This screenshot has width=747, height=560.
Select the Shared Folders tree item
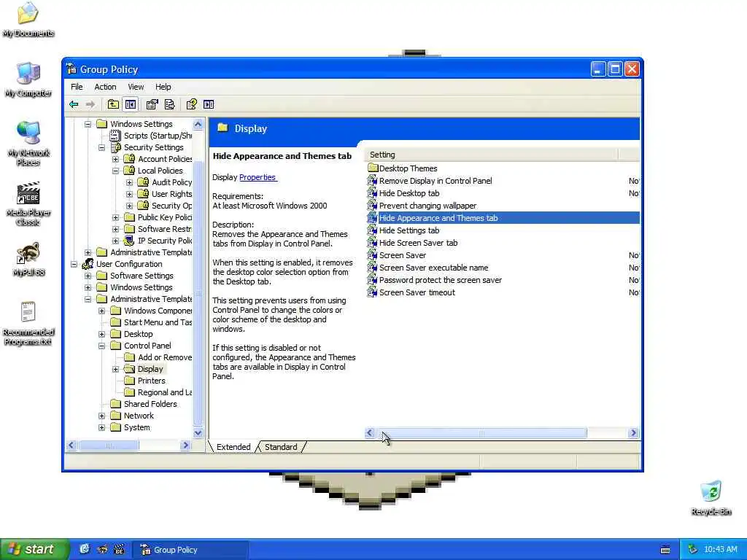(150, 404)
